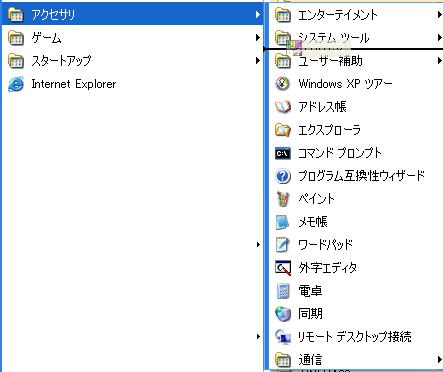Click the 同期 sync icon
This screenshot has height=372, width=443.
tap(283, 314)
